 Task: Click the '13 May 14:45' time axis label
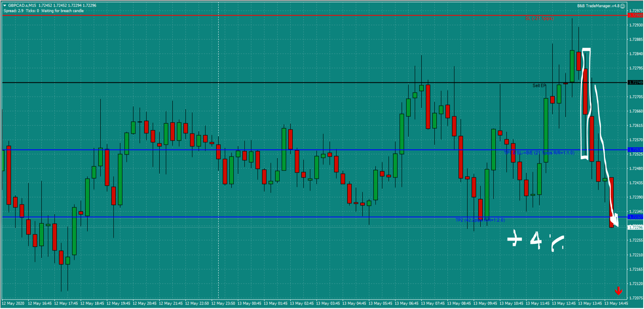click(x=616, y=303)
